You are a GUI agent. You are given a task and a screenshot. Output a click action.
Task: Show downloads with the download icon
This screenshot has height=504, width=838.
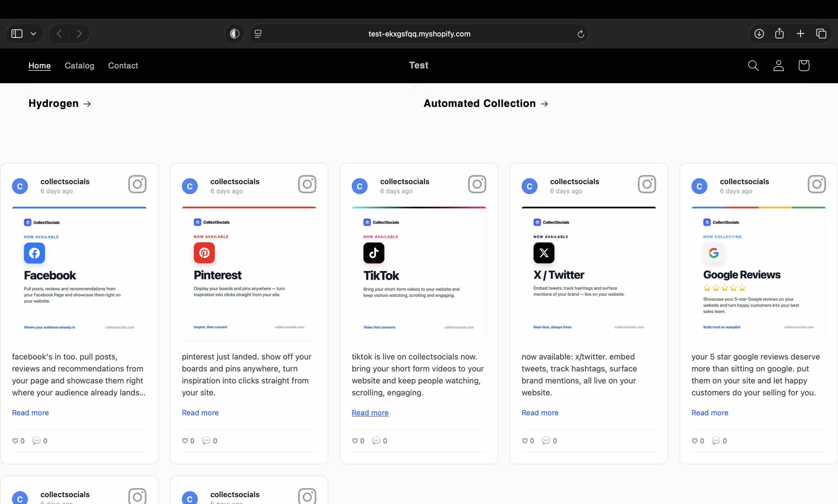[759, 34]
